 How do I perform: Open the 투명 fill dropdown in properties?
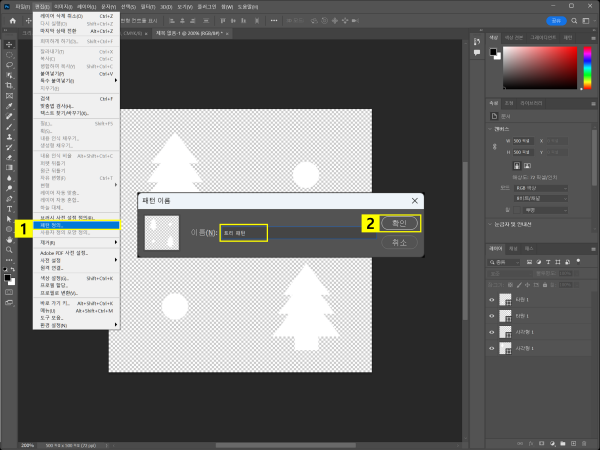(x=545, y=210)
